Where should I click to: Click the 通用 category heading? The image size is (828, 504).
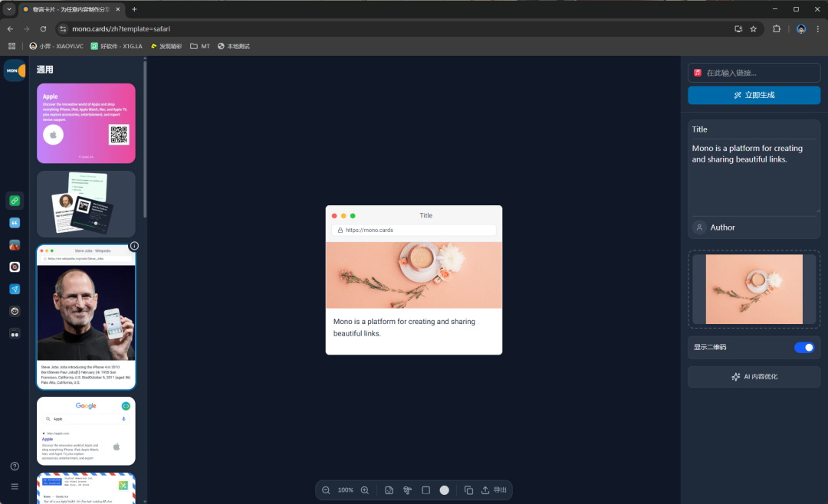coord(45,70)
